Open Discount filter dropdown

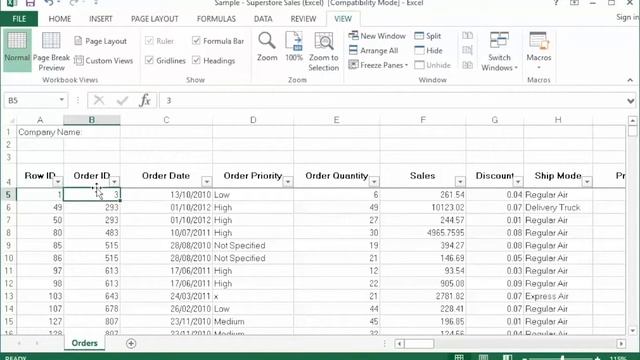518,182
